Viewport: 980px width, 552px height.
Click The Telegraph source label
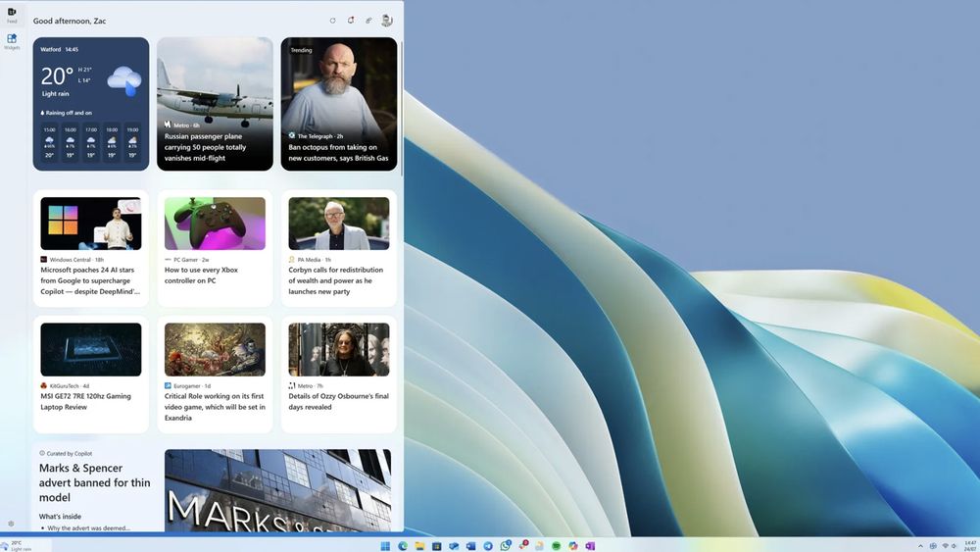point(316,135)
